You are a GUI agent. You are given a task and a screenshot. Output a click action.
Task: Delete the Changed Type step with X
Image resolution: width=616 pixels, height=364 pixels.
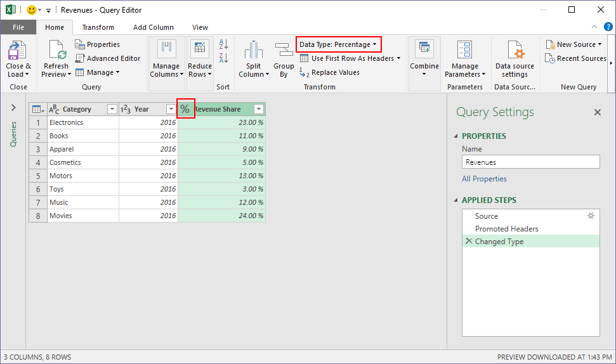coord(469,241)
